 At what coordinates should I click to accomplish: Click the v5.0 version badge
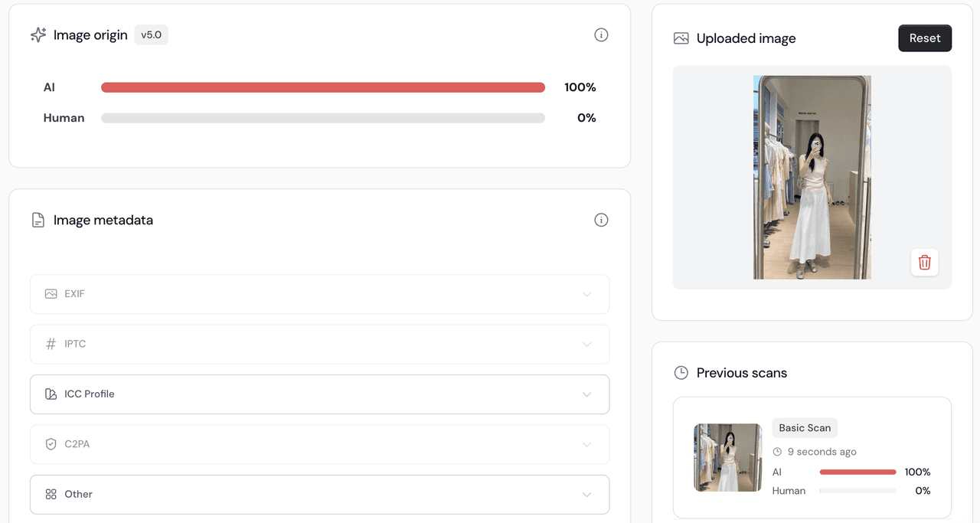(152, 35)
